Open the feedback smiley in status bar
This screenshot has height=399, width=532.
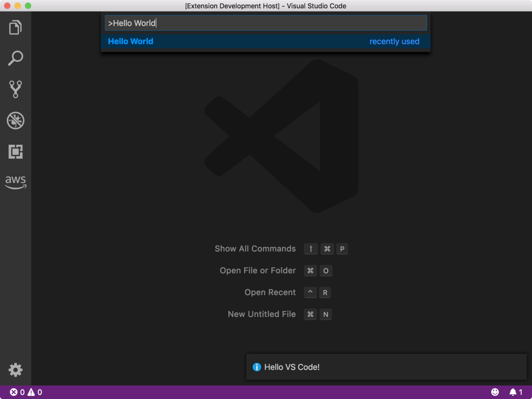(495, 392)
